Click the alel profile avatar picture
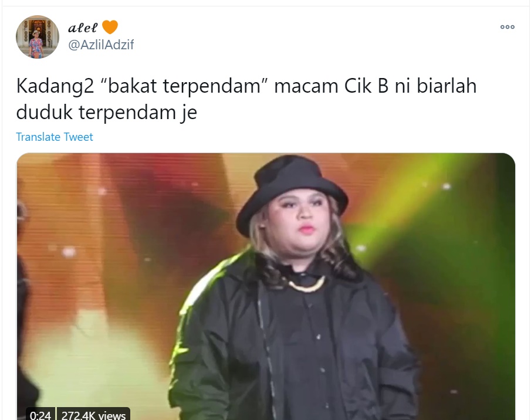 pos(37,37)
